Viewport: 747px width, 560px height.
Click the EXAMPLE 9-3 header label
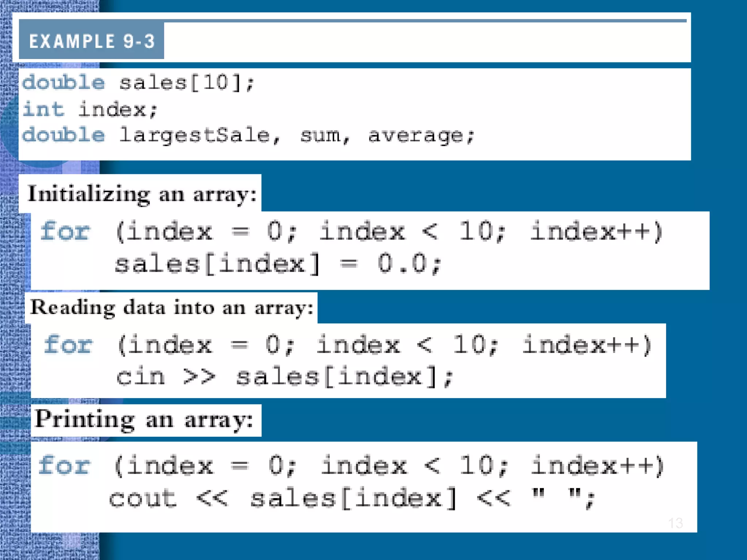click(92, 41)
